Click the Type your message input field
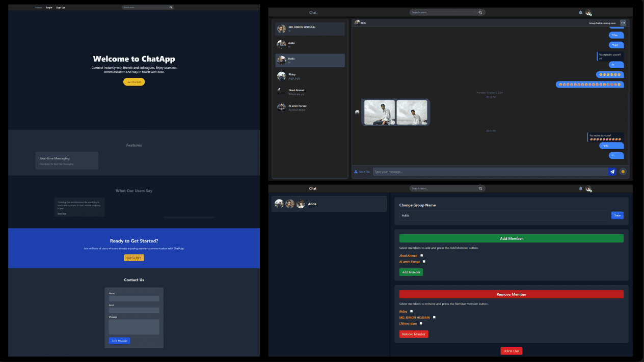The width and height of the screenshot is (644, 362). [x=490, y=172]
